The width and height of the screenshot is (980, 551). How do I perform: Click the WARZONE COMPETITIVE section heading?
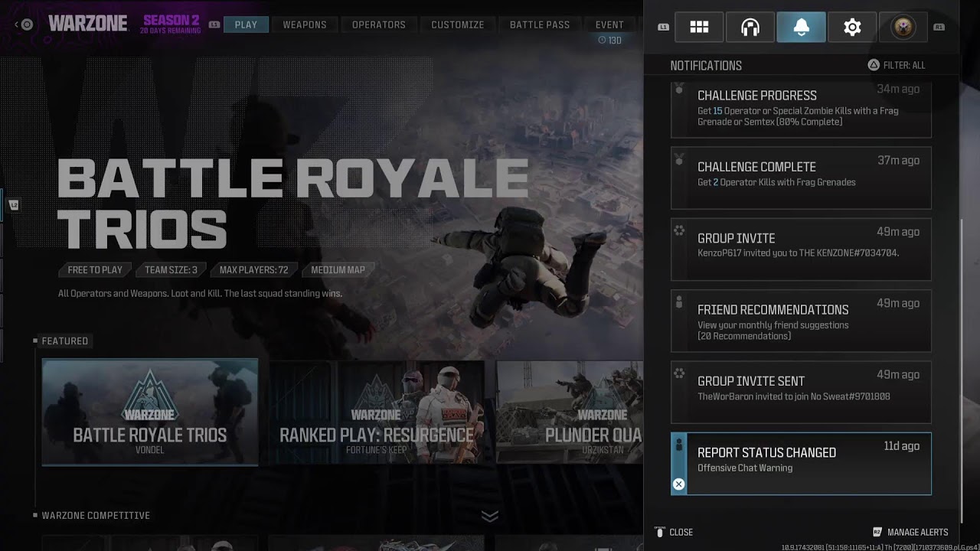tap(96, 516)
